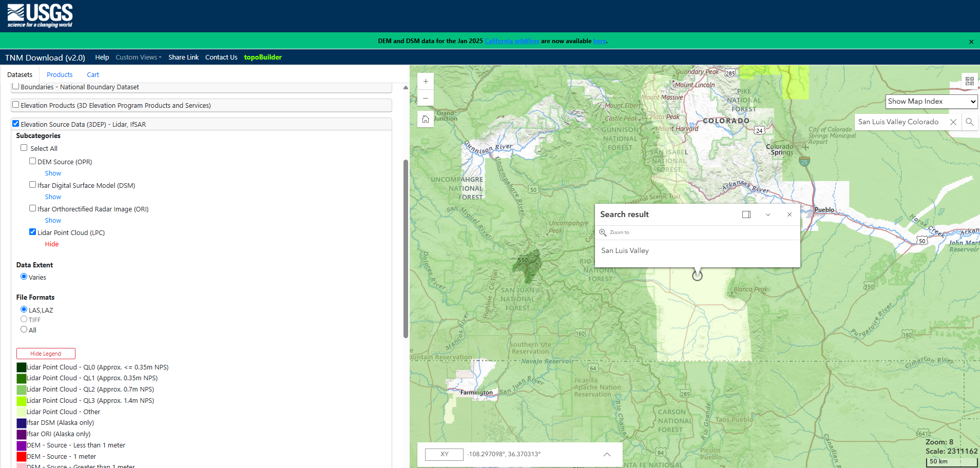Collapse the Search result popup chevron

tap(768, 215)
